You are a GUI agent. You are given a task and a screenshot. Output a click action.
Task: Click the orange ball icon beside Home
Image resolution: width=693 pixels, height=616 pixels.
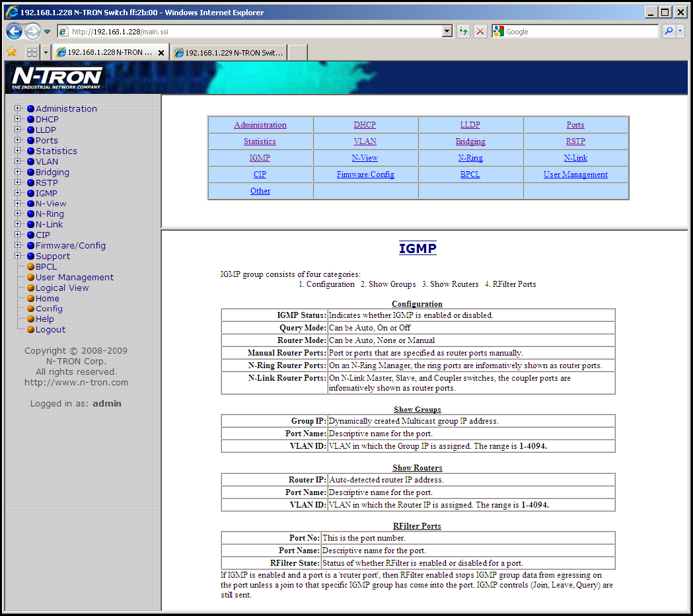30,299
